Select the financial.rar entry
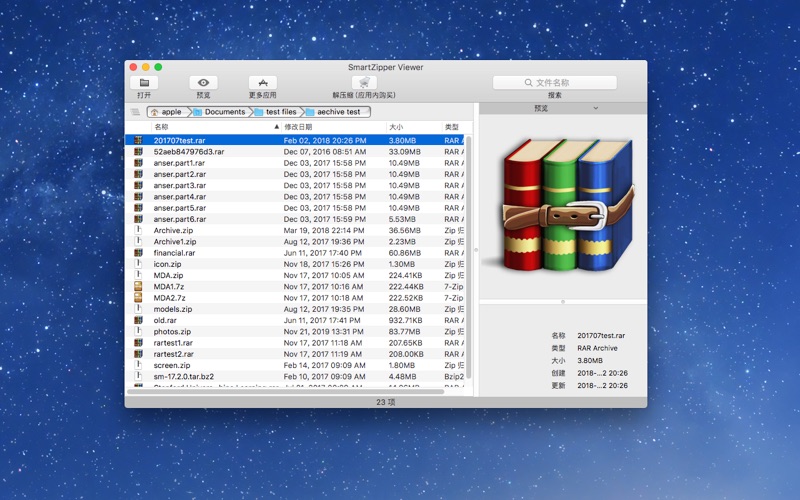The height and width of the screenshot is (500, 800). (174, 253)
